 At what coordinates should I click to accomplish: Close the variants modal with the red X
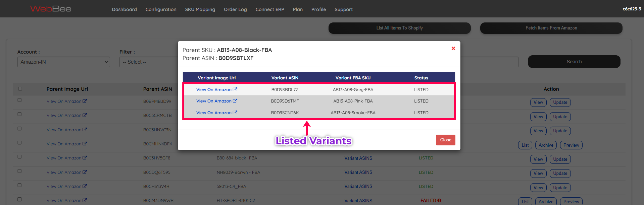[x=453, y=49]
